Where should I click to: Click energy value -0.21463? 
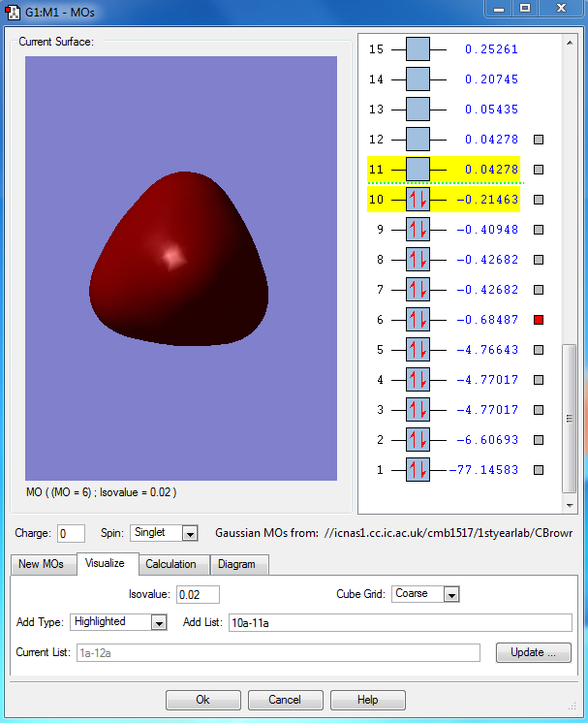(x=487, y=200)
